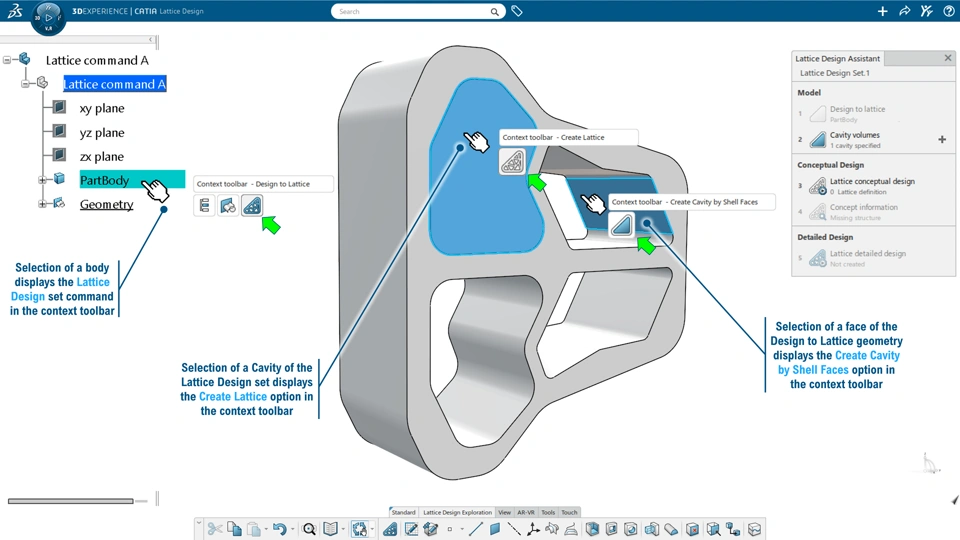Click the 3DEXPERIENCE compass play button
This screenshot has width=960, height=540.
[x=48, y=18]
